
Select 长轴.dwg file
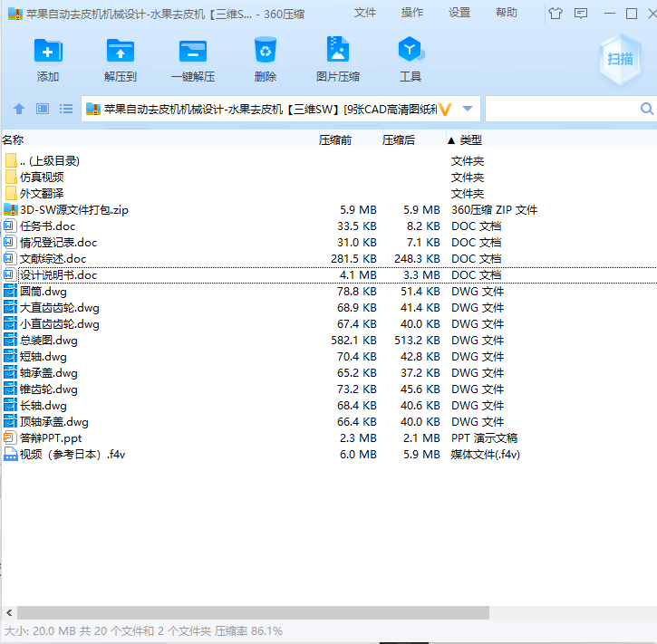click(43, 406)
